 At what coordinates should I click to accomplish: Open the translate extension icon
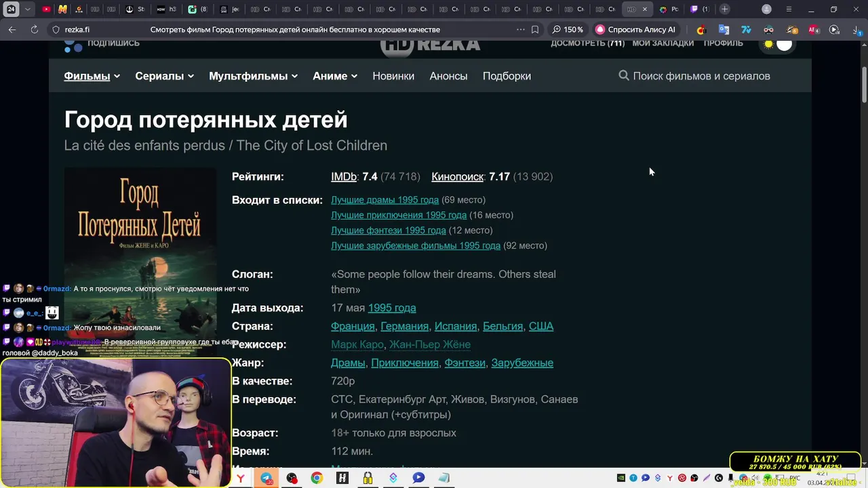[x=724, y=30]
